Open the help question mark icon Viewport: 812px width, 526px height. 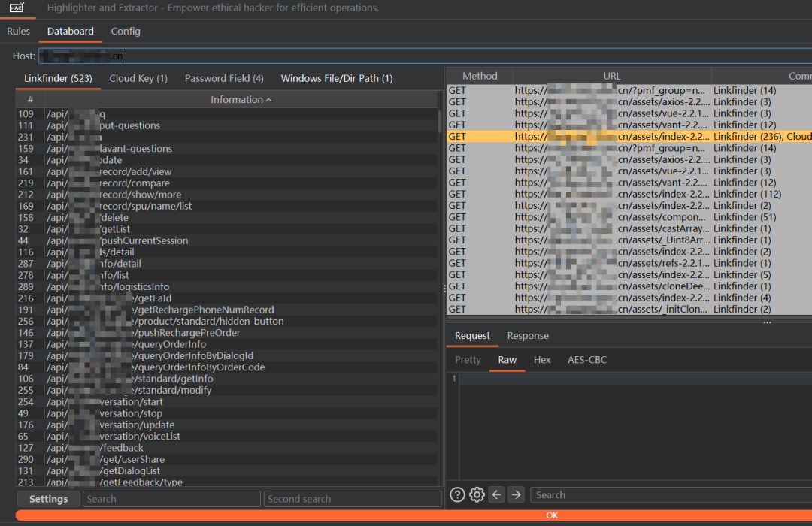457,495
